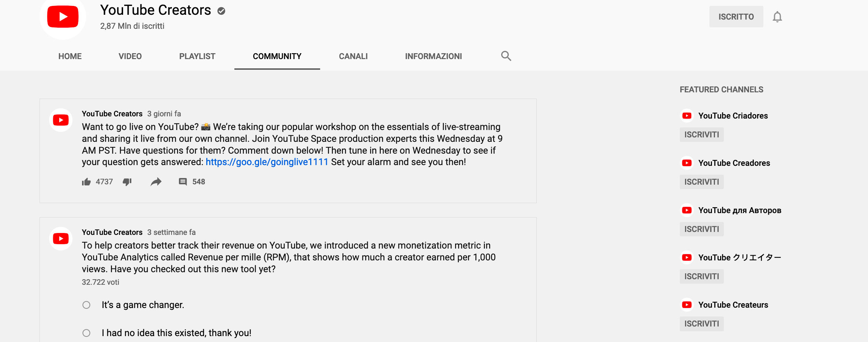Open YouTube Creadores channel icon
This screenshot has width=868, height=342.
point(687,163)
